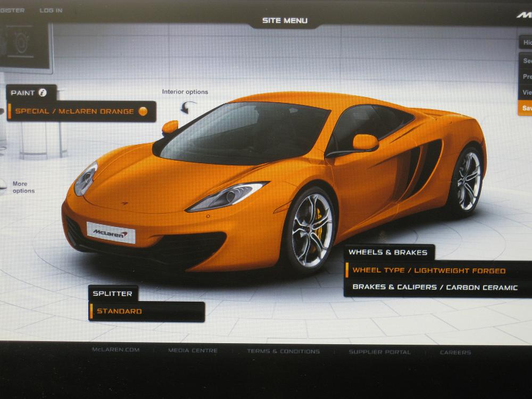Click the curved Interior options arrow icon
532x399 pixels.
tap(187, 107)
